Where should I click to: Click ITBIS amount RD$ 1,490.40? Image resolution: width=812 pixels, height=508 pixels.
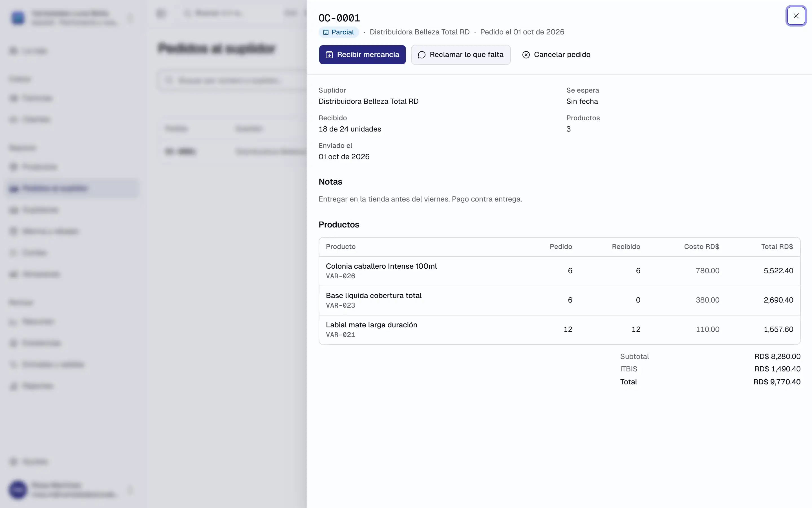pyautogui.click(x=777, y=369)
